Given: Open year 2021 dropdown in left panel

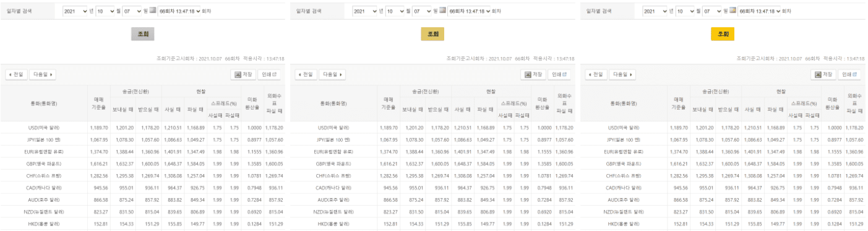Looking at the screenshot, I should [75, 11].
